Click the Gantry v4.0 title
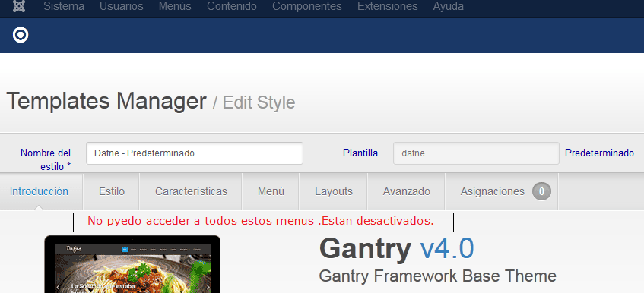This screenshot has width=644, height=293. [x=396, y=249]
